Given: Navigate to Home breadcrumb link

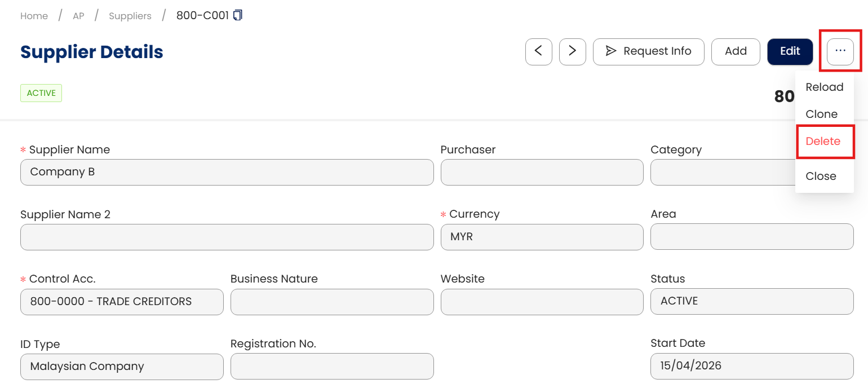Looking at the screenshot, I should tap(34, 16).
